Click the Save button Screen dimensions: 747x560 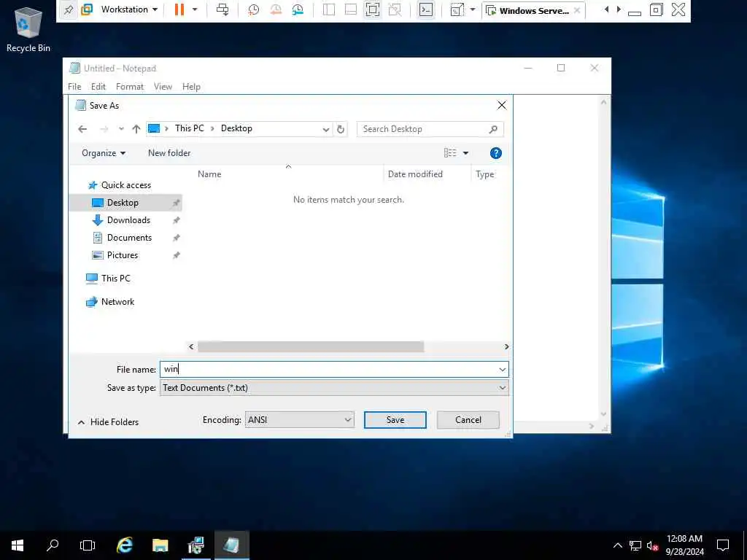(x=395, y=419)
